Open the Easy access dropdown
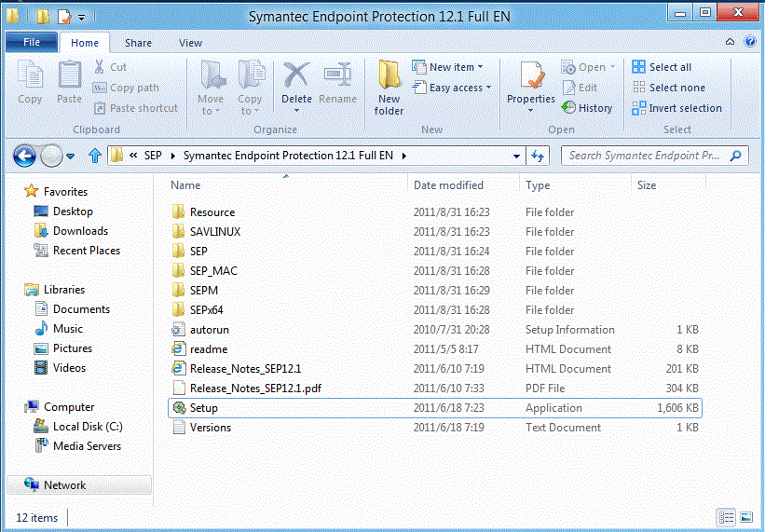Image resolution: width=765 pixels, height=532 pixels. [452, 88]
